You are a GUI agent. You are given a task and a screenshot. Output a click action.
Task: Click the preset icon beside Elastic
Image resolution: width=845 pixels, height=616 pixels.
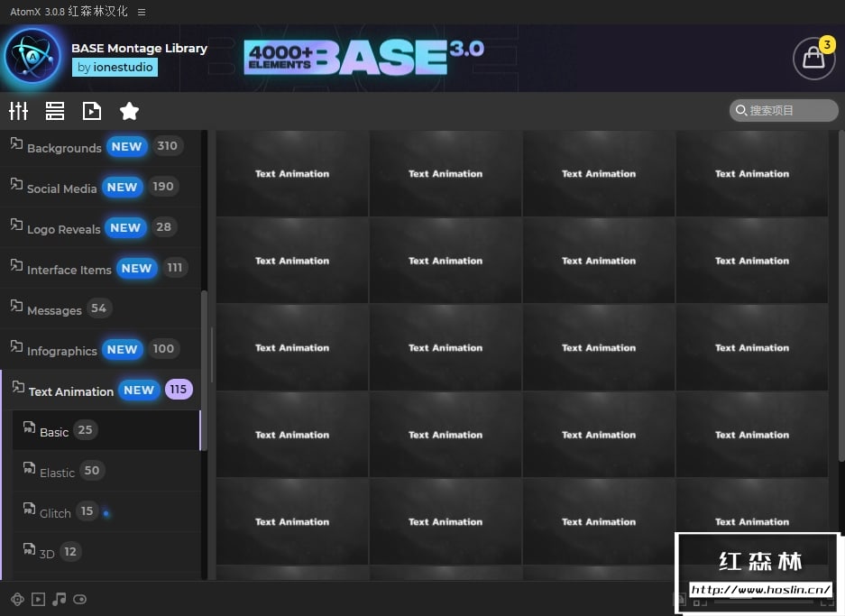pyautogui.click(x=29, y=467)
